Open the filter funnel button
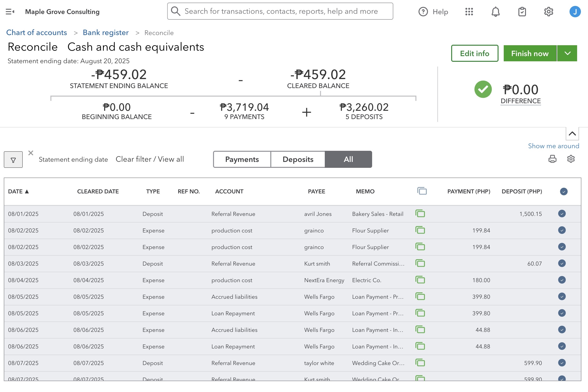 click(13, 160)
